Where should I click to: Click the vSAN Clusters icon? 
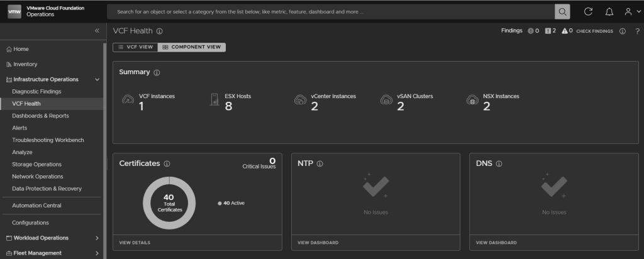386,100
